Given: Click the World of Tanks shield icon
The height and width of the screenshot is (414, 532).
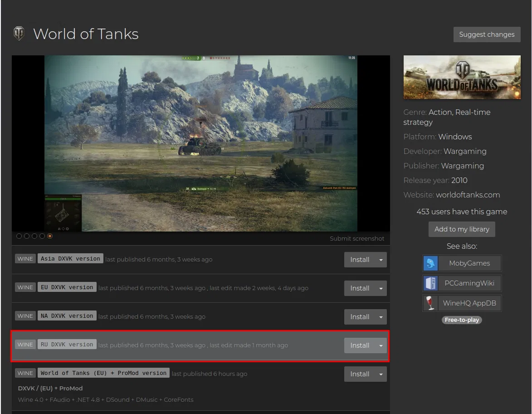Looking at the screenshot, I should [19, 34].
